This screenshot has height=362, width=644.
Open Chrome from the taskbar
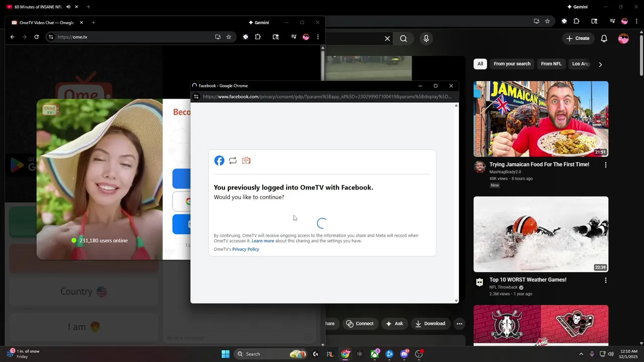point(345,354)
